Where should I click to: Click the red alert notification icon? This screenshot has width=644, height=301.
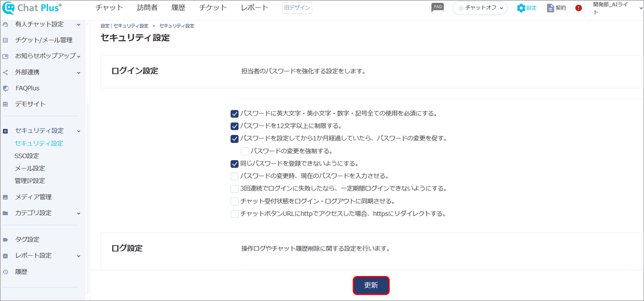(578, 8)
